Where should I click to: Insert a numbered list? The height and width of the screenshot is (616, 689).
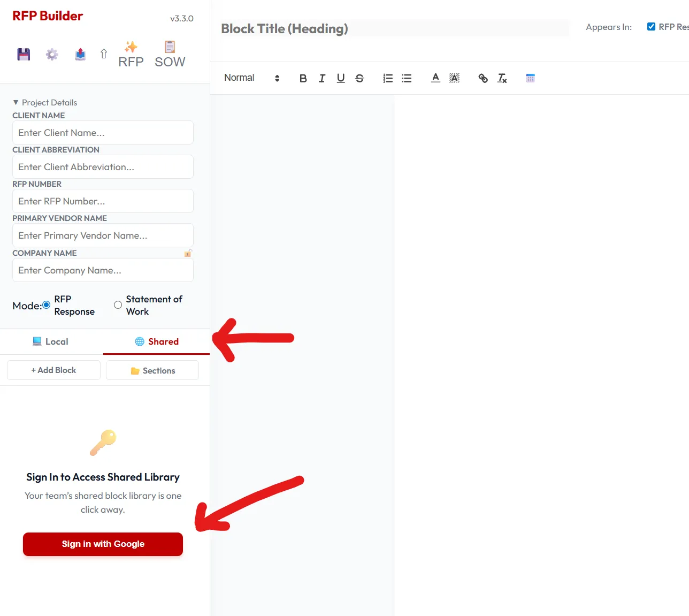pos(388,78)
